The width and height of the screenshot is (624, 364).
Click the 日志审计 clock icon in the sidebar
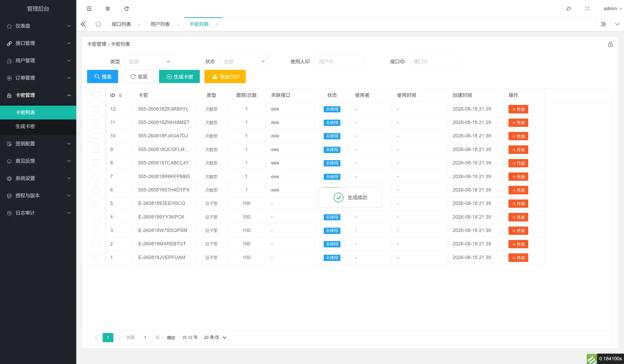pyautogui.click(x=9, y=213)
